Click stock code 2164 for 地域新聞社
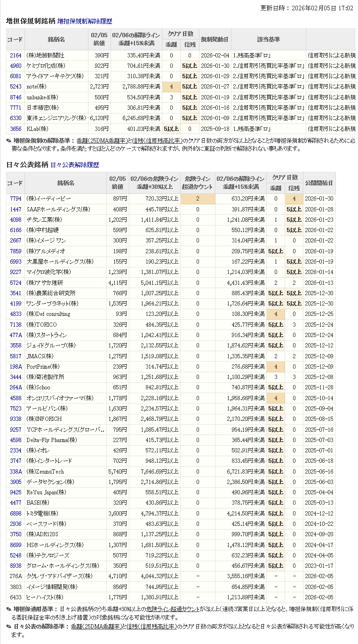The height and width of the screenshot is (644, 358). coord(16,56)
